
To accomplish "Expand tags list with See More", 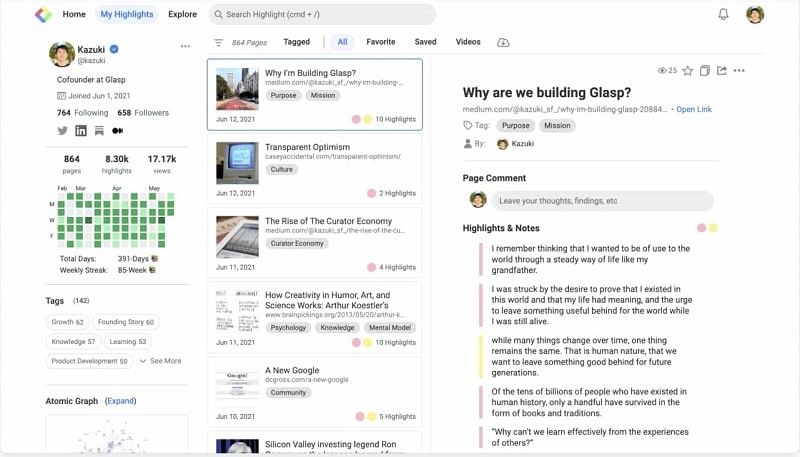I will [x=160, y=361].
